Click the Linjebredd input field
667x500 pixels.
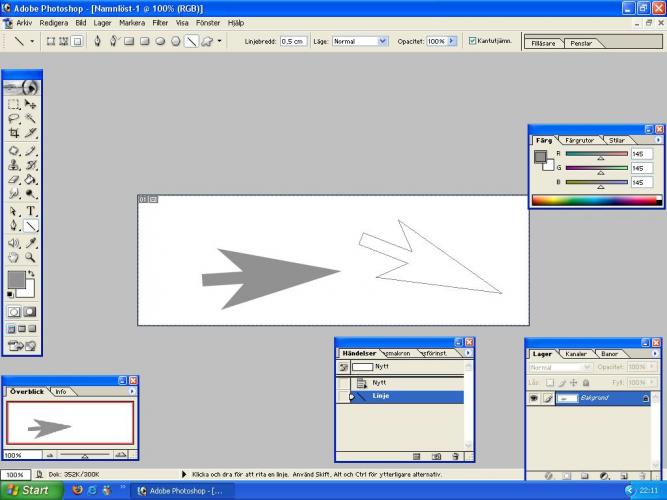[293, 42]
